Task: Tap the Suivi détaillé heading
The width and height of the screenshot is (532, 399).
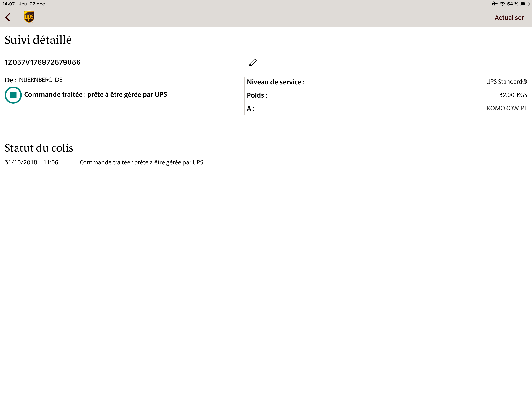Action: [x=38, y=40]
